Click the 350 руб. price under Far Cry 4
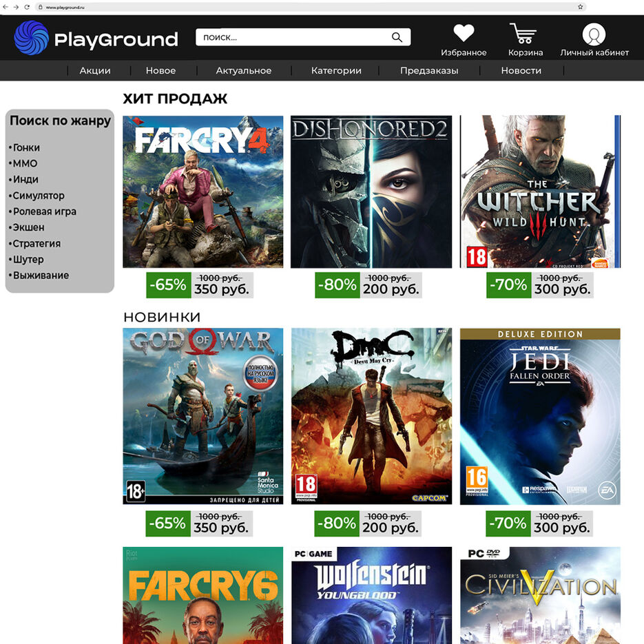The height and width of the screenshot is (644, 644). coord(222,289)
